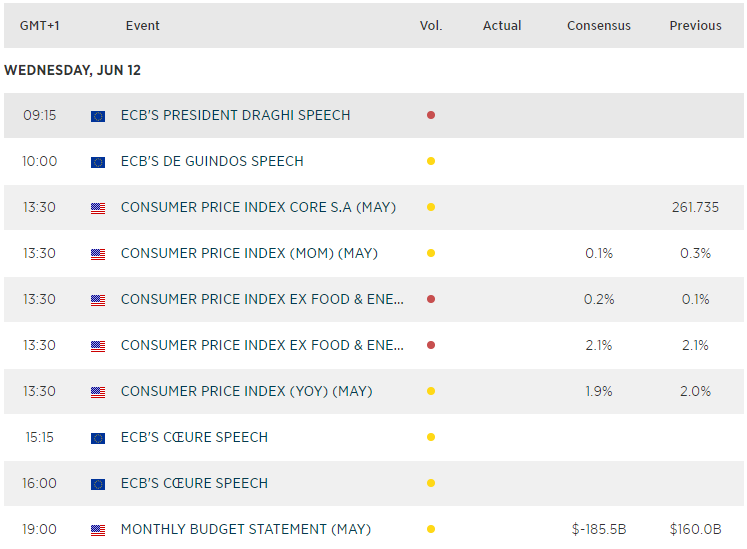Viewport: 747px width, 549px height.
Task: Click the Previous column header
Action: click(695, 26)
